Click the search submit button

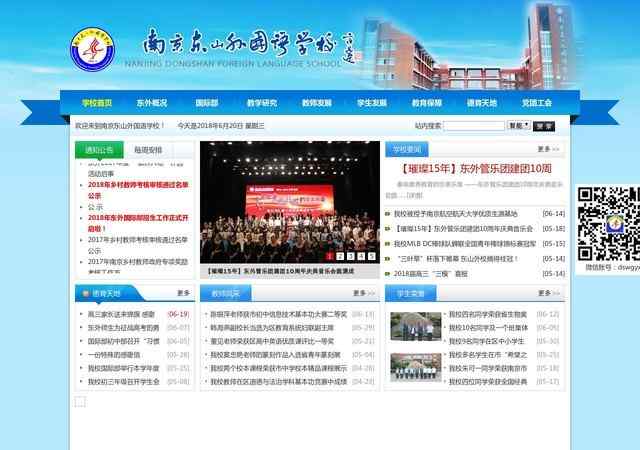click(543, 126)
